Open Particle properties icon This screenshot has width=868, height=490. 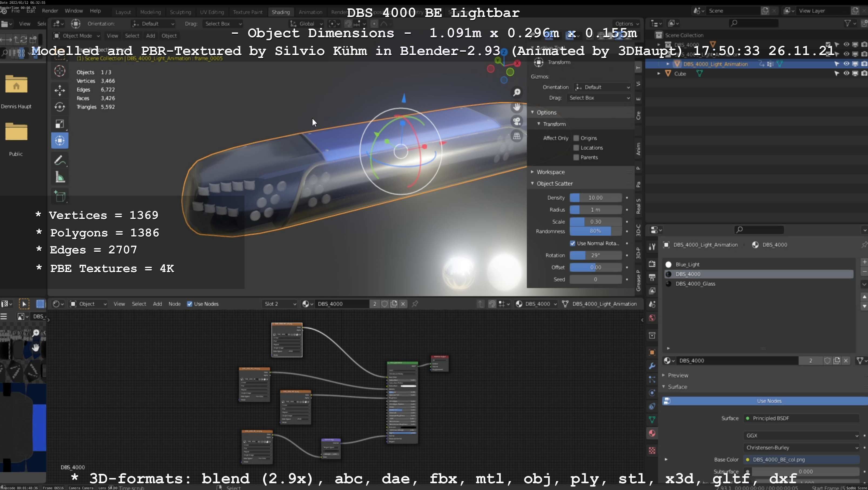pos(652,380)
